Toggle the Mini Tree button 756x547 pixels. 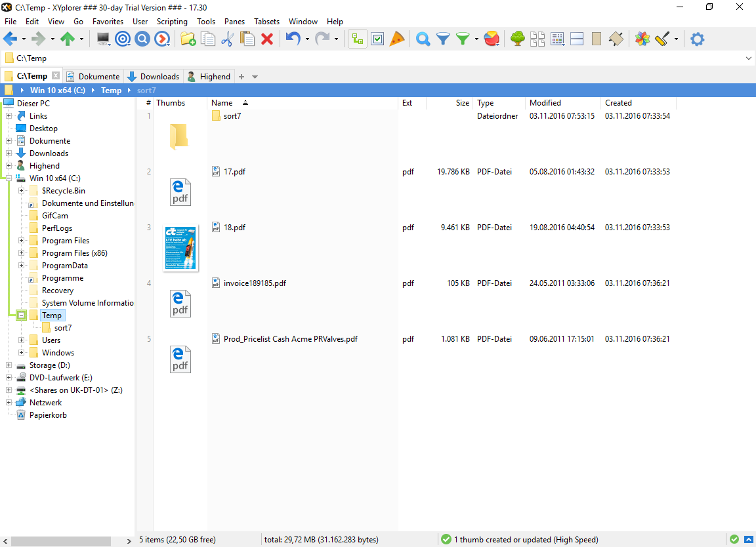[358, 39]
